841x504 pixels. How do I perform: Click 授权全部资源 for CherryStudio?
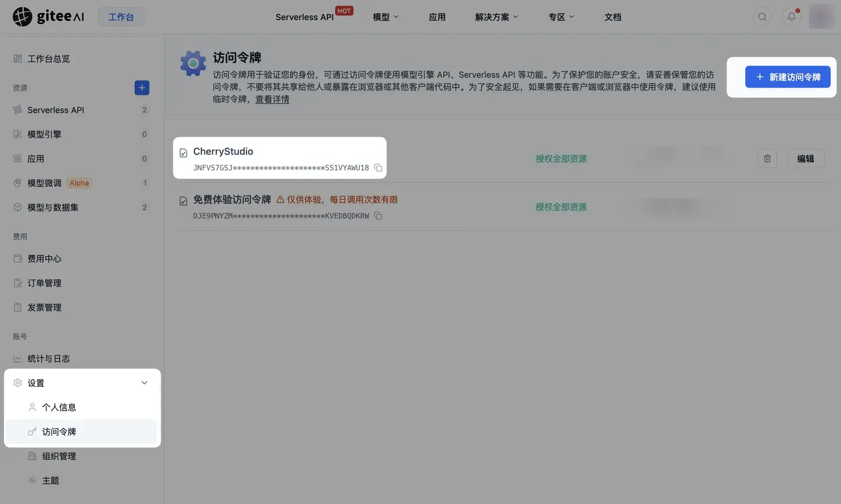pos(561,159)
